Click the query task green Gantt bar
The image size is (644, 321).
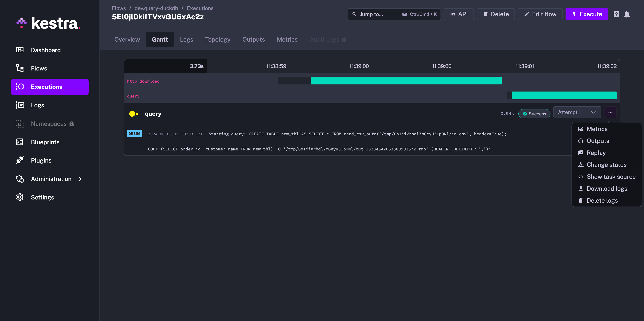coord(564,95)
